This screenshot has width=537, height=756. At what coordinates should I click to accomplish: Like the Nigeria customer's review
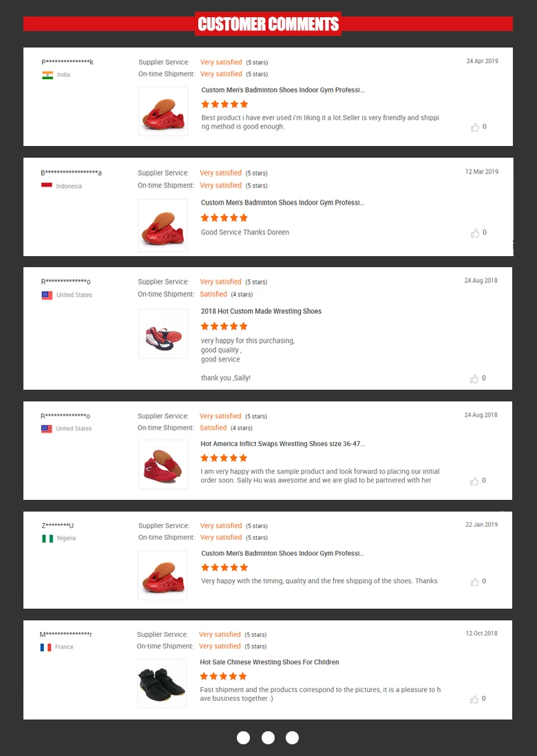click(x=474, y=582)
